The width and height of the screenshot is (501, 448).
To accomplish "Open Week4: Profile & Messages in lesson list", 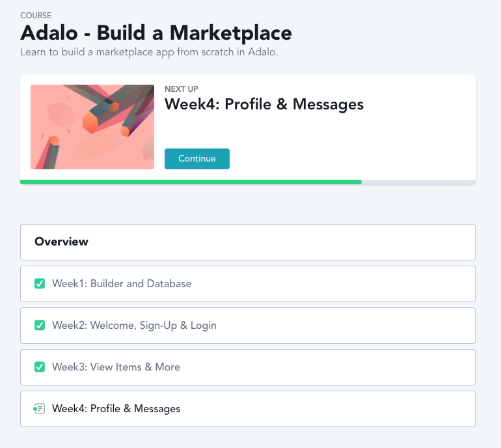I will 116,409.
